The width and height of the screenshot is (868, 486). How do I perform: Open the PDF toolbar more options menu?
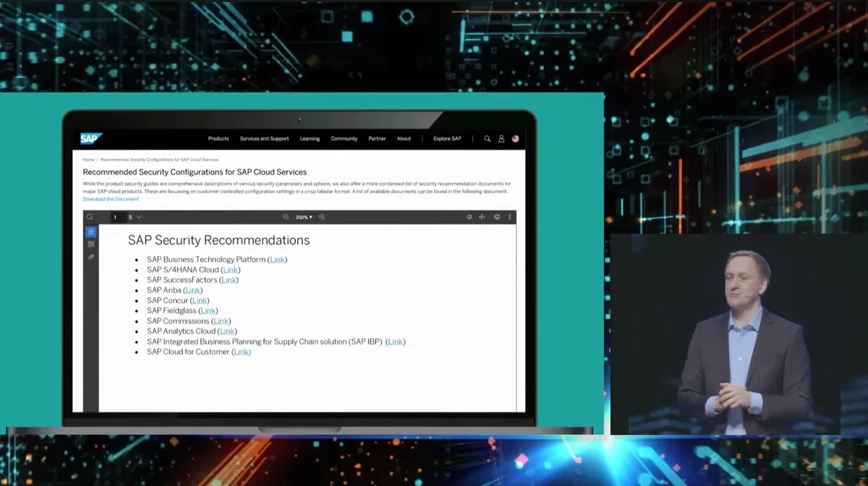click(510, 217)
